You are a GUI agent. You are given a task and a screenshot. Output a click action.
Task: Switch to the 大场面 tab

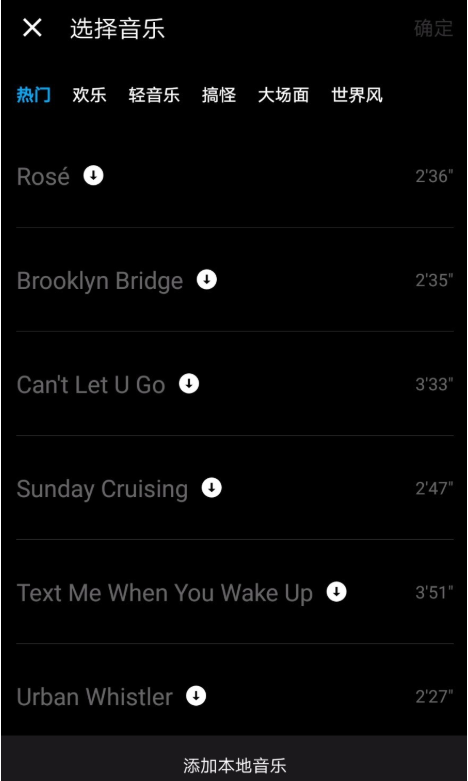(x=284, y=95)
